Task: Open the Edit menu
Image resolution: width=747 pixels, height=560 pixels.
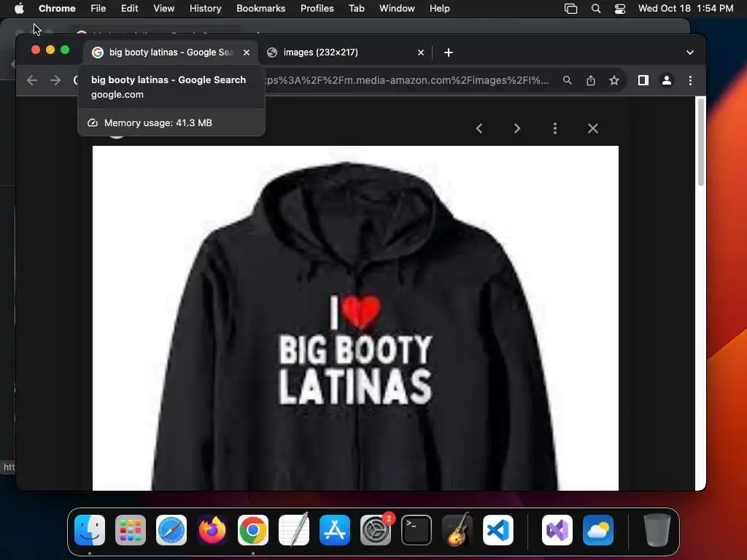Action: 129,9
